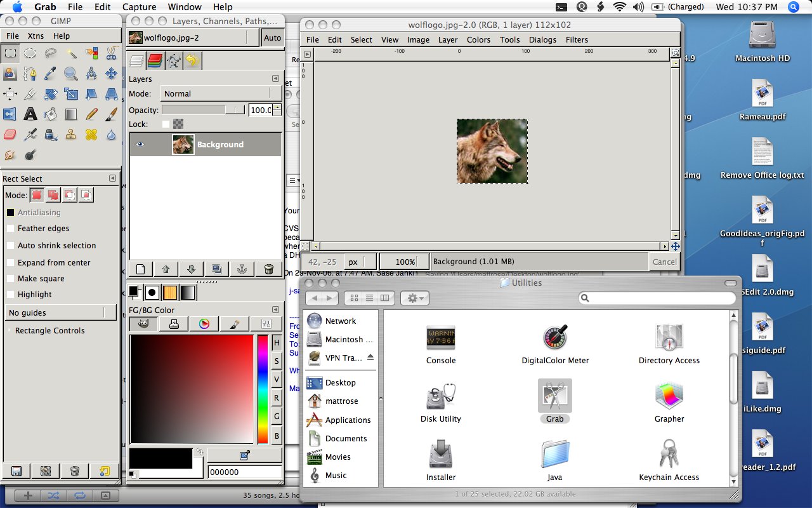Activate the Clone stamp tool

coord(71,135)
